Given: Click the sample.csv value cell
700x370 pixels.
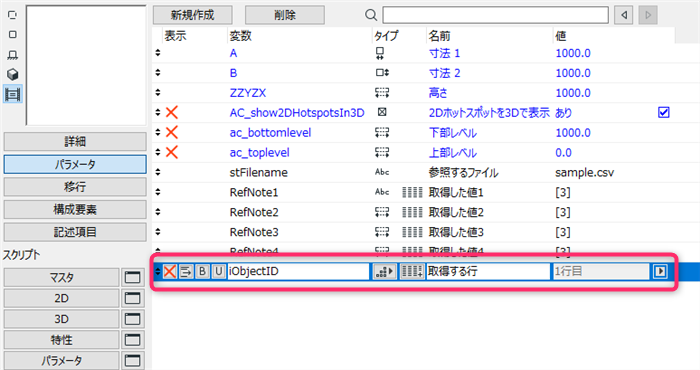Looking at the screenshot, I should [x=584, y=172].
